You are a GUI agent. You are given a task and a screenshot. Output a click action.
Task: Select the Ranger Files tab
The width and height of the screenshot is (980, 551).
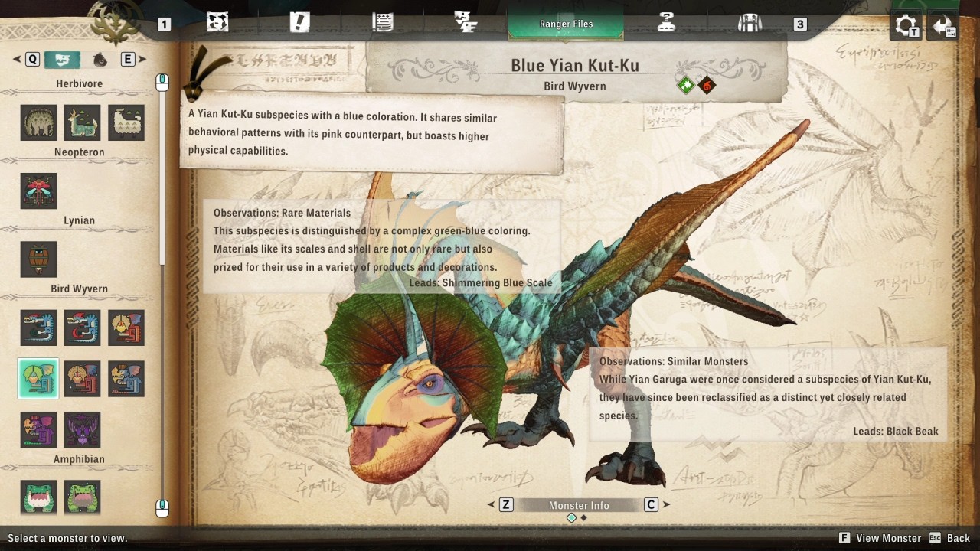566,24
